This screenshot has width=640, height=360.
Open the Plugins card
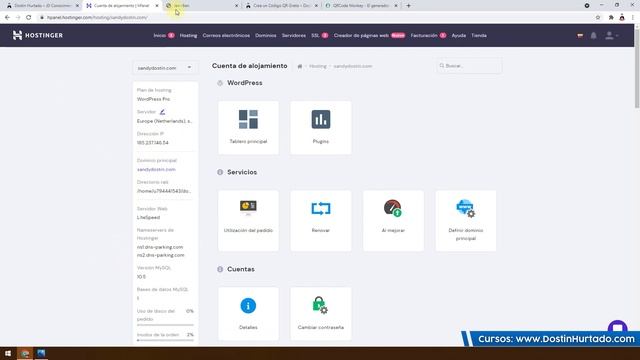tap(320, 128)
